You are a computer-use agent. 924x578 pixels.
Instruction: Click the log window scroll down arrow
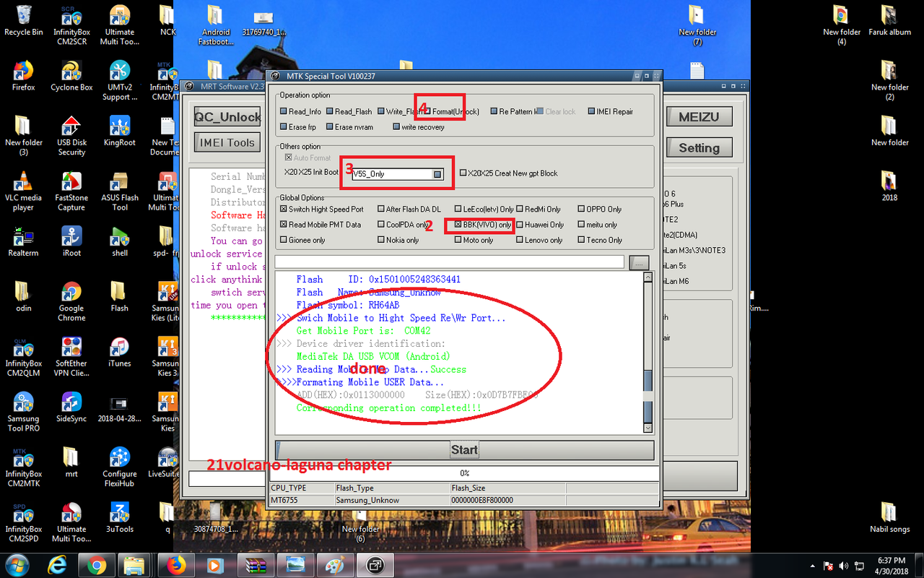tap(648, 428)
